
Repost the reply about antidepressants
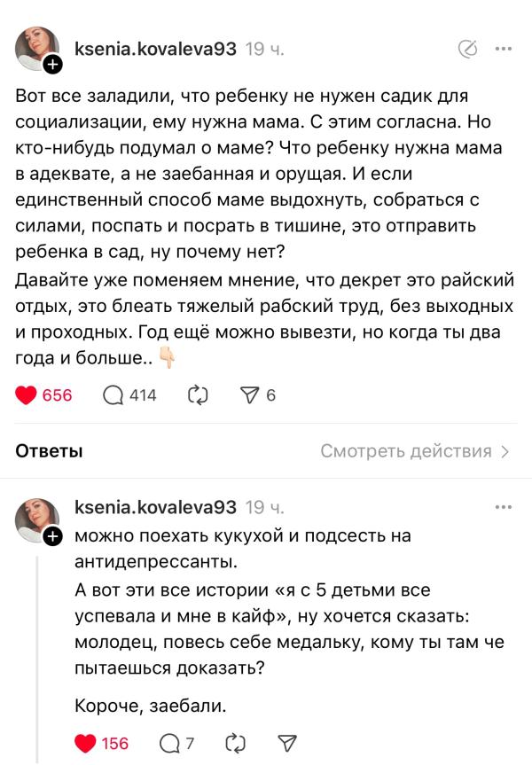(235, 743)
